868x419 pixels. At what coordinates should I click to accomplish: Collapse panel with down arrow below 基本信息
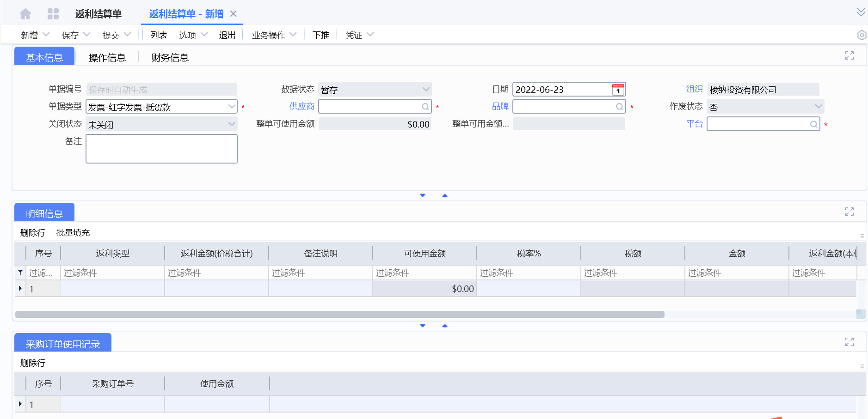coord(423,195)
